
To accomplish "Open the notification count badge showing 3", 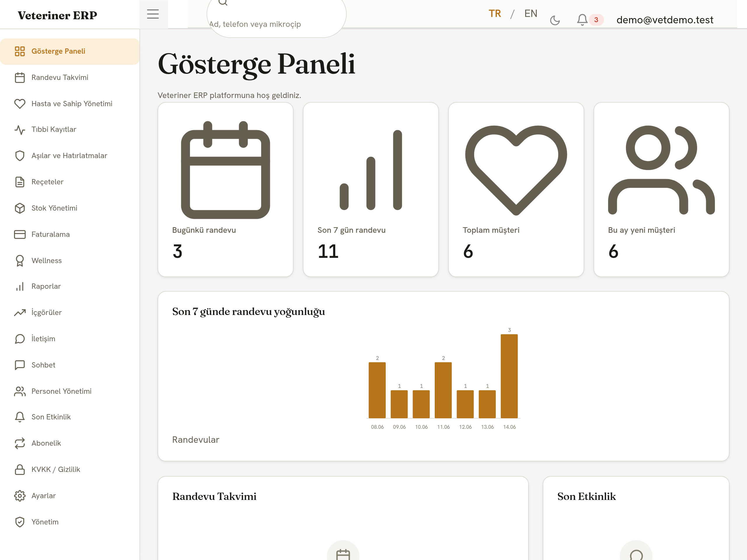I will tap(596, 20).
